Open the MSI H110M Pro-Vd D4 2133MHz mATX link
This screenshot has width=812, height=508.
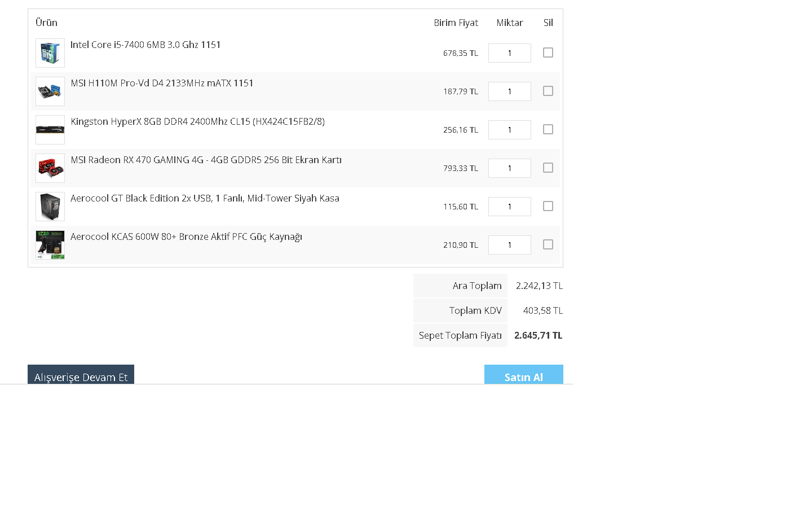pos(162,83)
